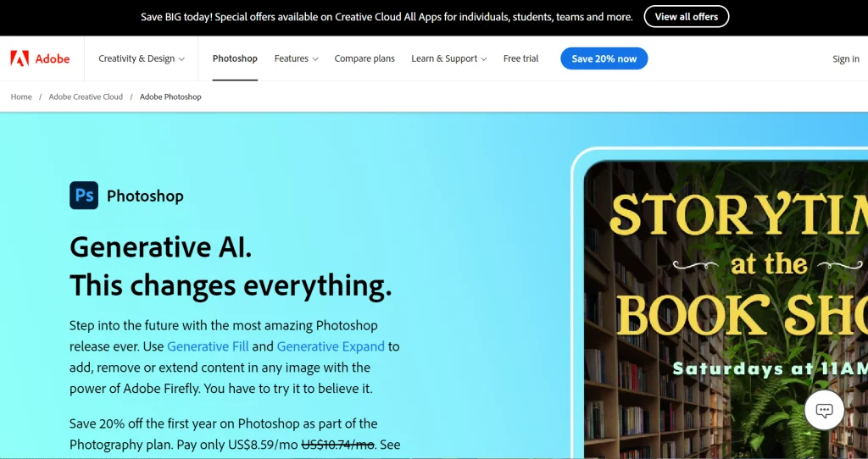Click View all offers button

(x=687, y=17)
